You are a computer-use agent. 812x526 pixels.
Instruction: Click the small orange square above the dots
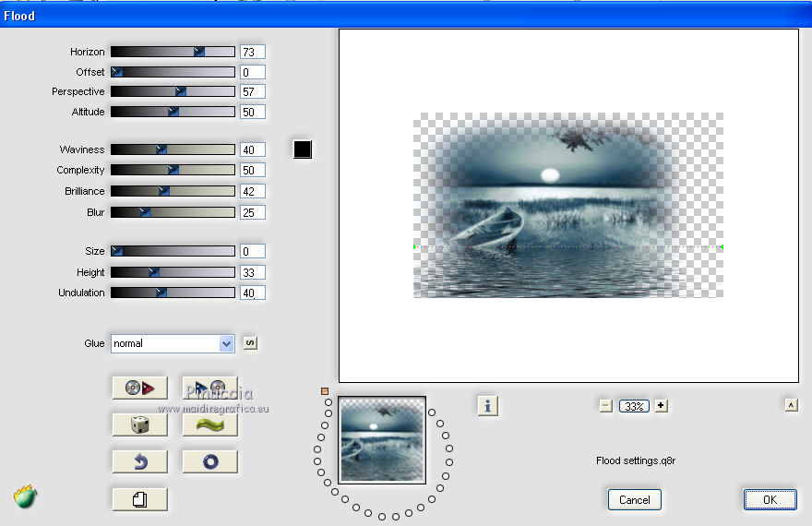325,391
